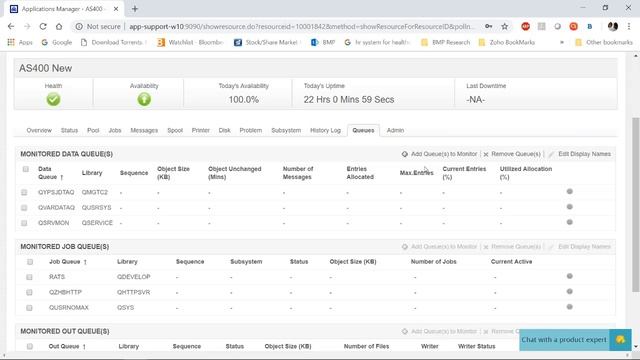Check the QVARDATAQ data queue checkbox

(x=24, y=208)
